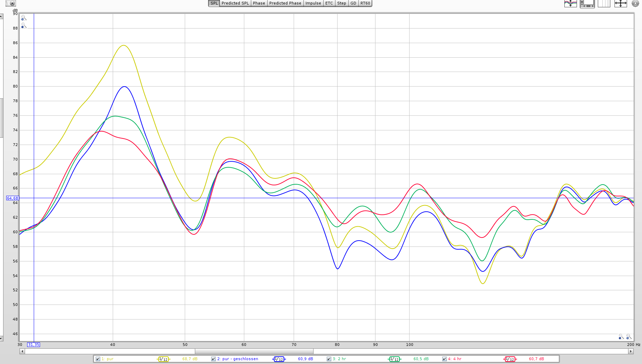Click the vertical zoom out magnifier
Screen dimensions: 642x364
click(23, 26)
